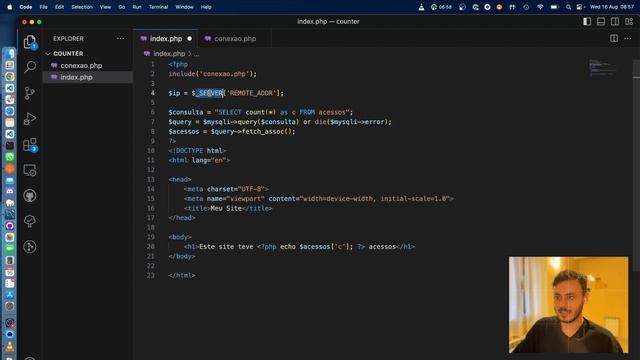Open the Extensions view
Viewport: 640px width, 360px height.
point(30,144)
